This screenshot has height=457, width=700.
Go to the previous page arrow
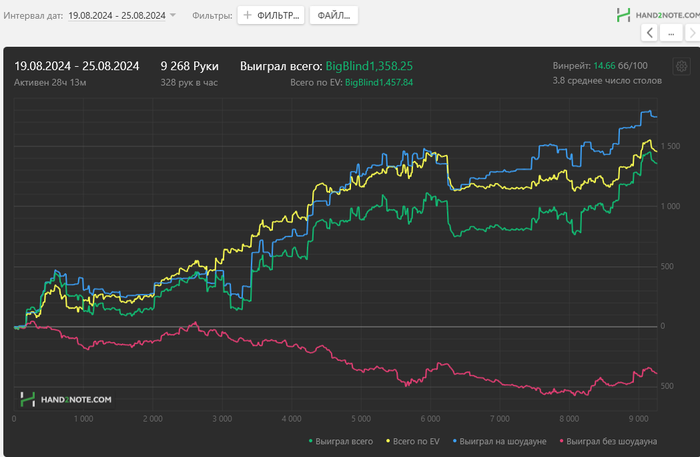pyautogui.click(x=649, y=33)
